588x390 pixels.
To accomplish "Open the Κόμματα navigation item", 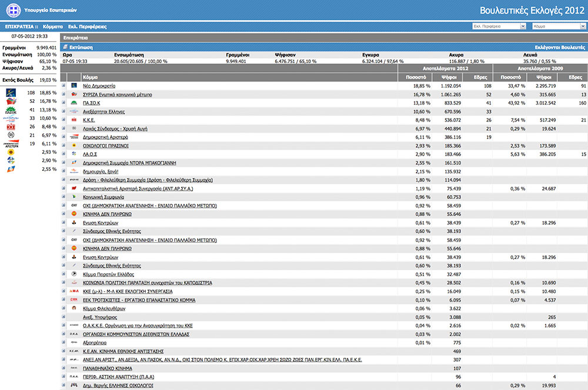I will point(53,26).
